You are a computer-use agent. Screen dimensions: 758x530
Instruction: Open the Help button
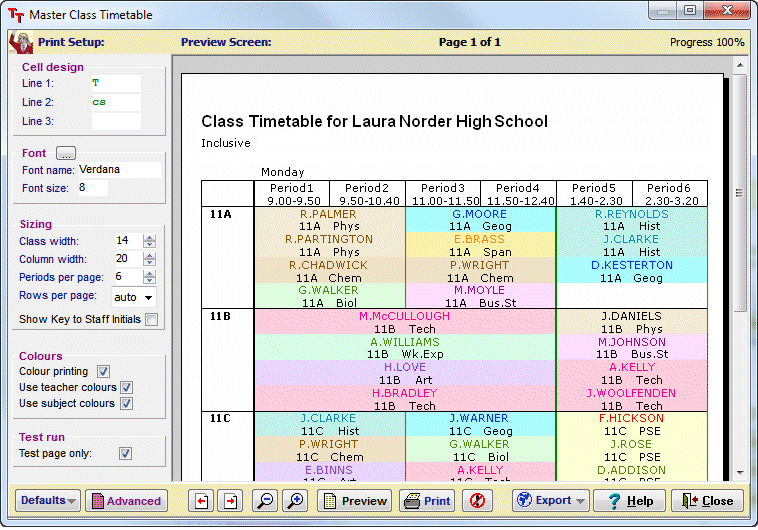click(629, 501)
